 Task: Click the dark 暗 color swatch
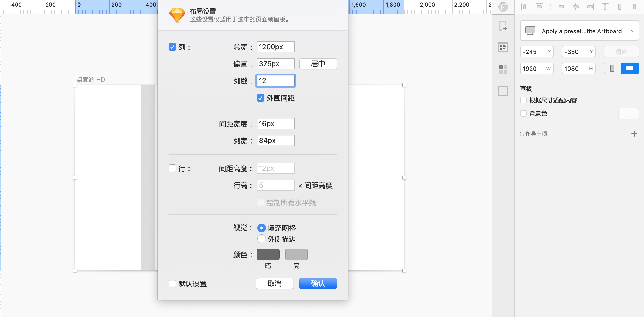point(268,254)
